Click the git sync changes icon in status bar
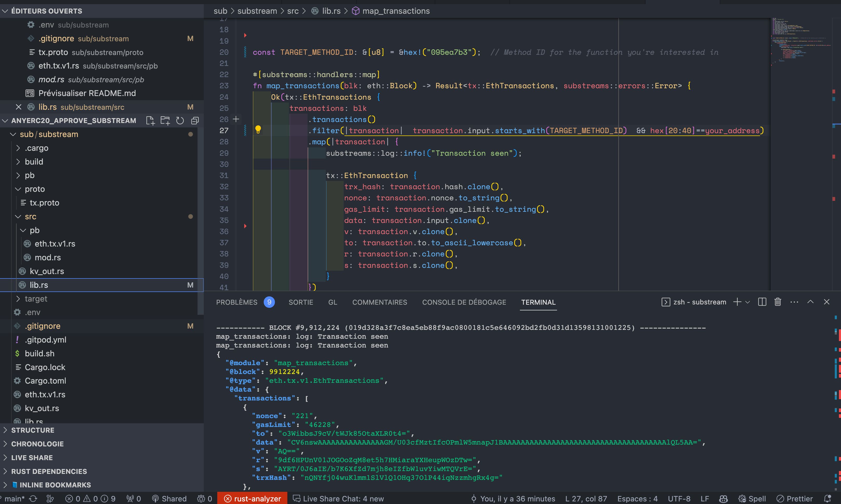Viewport: 841px width, 504px height. tap(33, 499)
